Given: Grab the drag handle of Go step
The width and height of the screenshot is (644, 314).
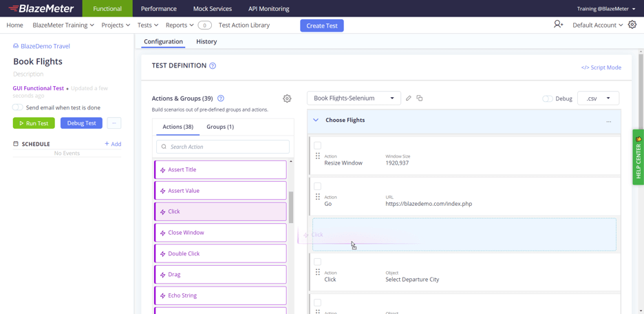Looking at the screenshot, I should (317, 197).
